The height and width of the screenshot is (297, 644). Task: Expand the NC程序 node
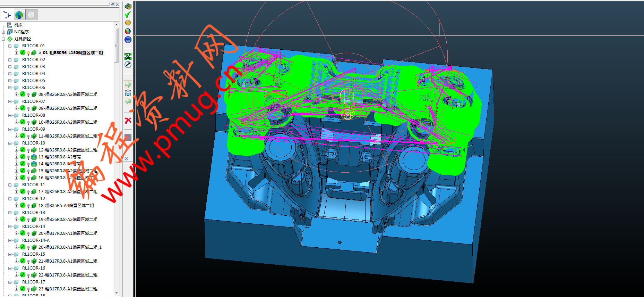pos(3,32)
